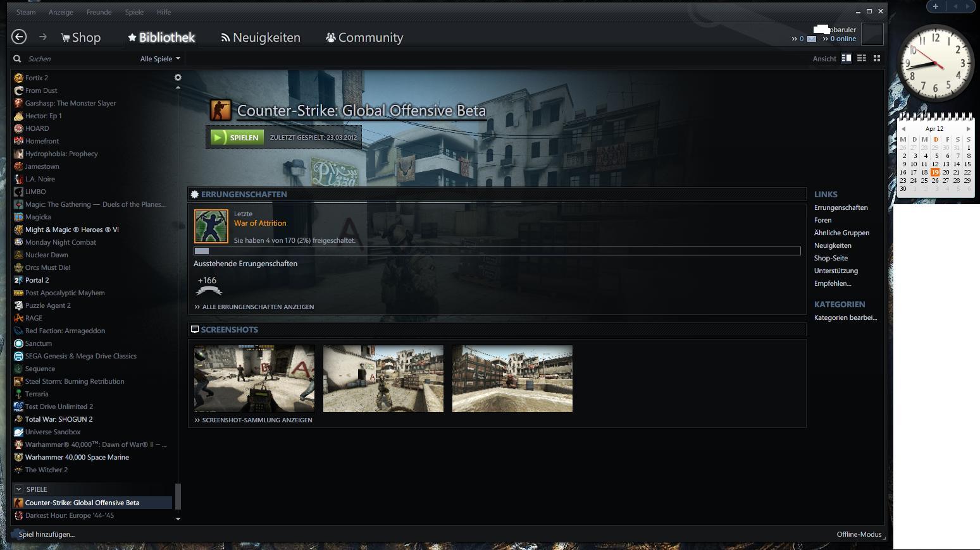980x550 pixels.
Task: Switch to list view layout
Action: (862, 58)
